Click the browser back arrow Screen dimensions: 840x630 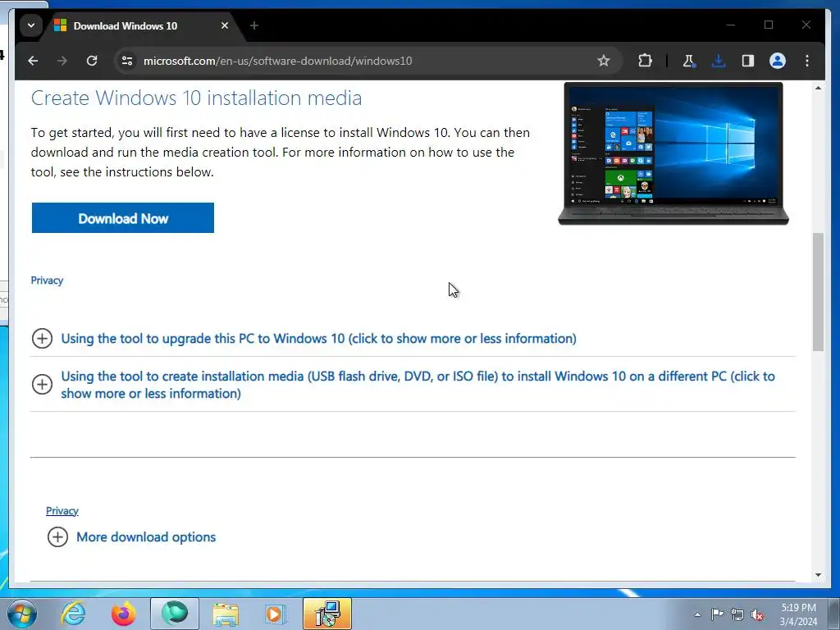[x=33, y=61]
